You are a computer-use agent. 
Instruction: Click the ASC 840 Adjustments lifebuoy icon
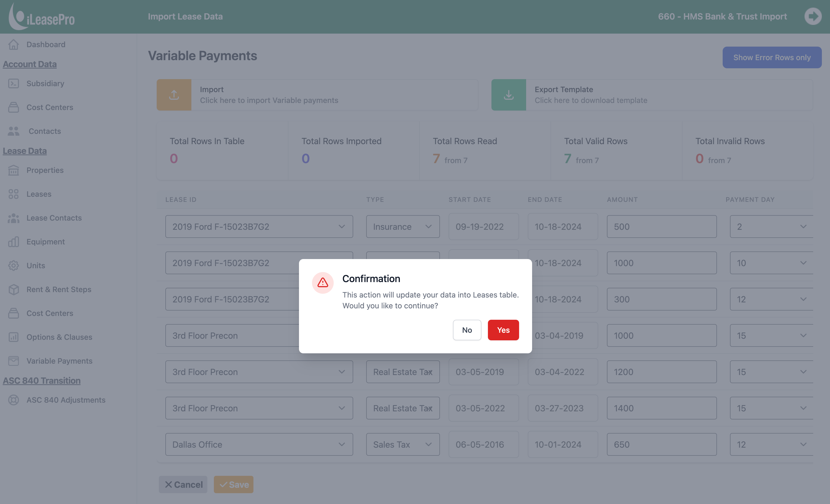tap(14, 400)
